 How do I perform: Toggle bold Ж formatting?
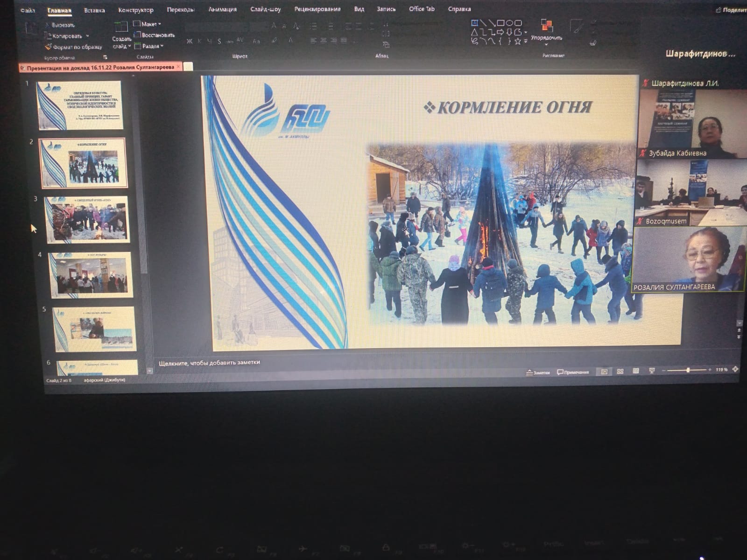189,41
